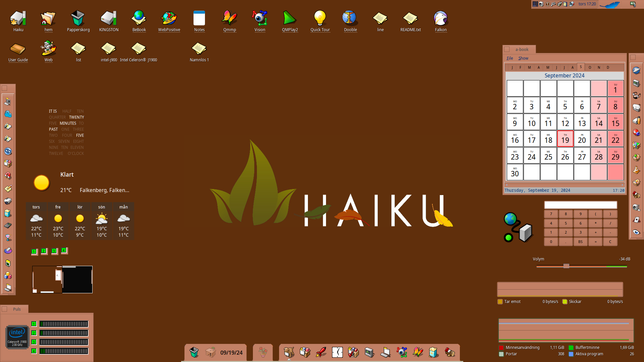This screenshot has height=362, width=644.
Task: Open the Notes desktop icon
Action: pos(199,18)
